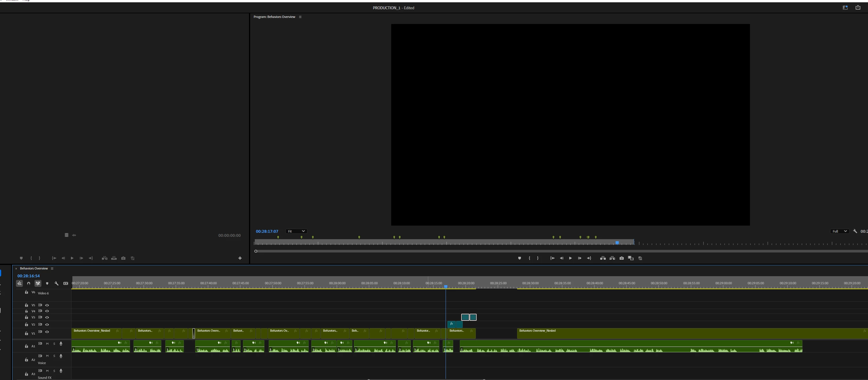
Task: Open the Fit zoom level dropdown
Action: [296, 231]
